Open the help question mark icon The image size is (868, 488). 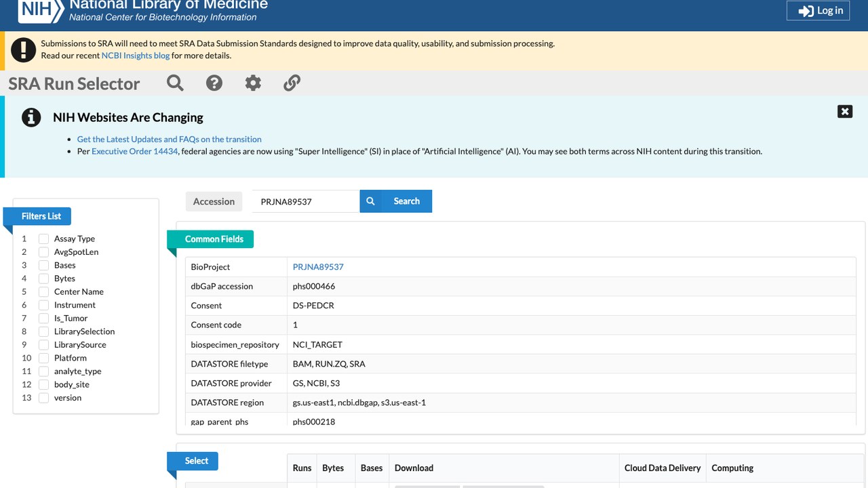pyautogui.click(x=214, y=83)
